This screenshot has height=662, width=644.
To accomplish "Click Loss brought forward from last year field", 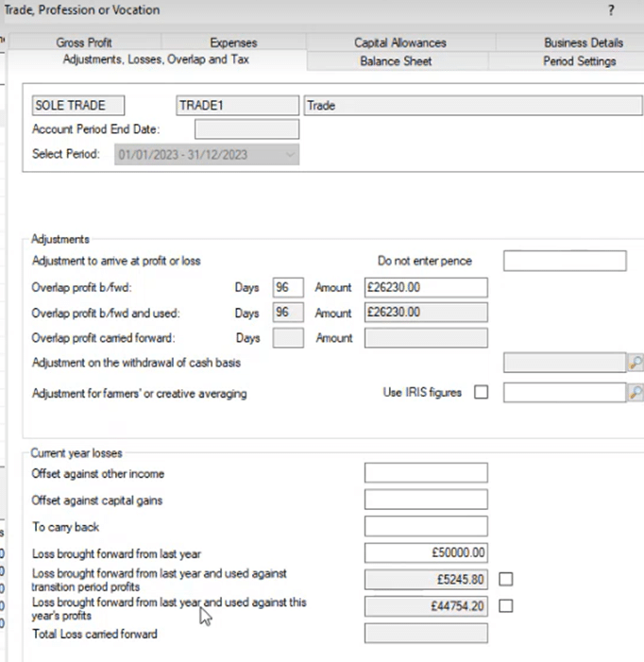I will pos(426,552).
